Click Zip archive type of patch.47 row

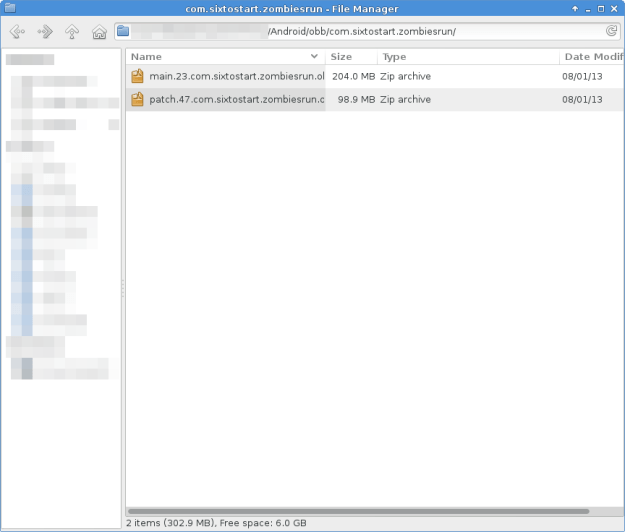[405, 99]
